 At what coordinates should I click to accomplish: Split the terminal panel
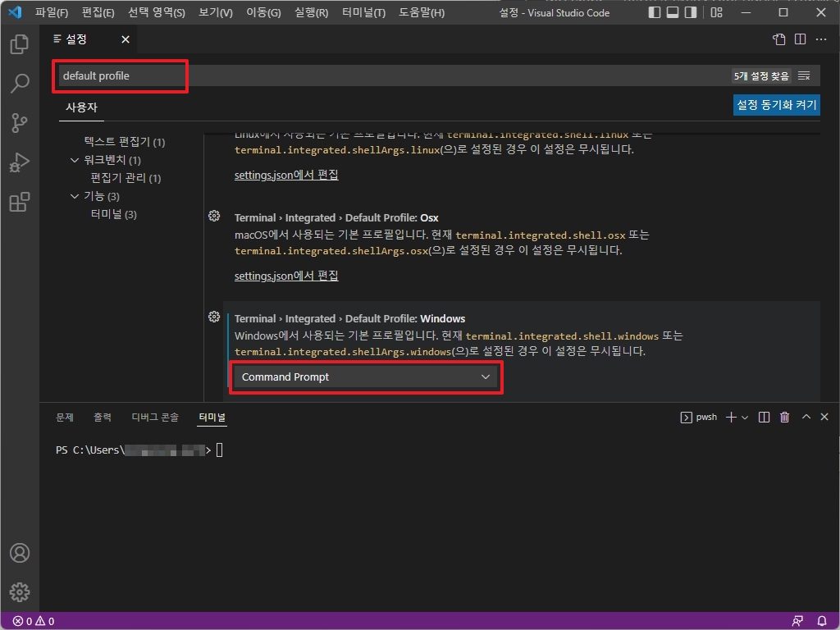point(765,417)
